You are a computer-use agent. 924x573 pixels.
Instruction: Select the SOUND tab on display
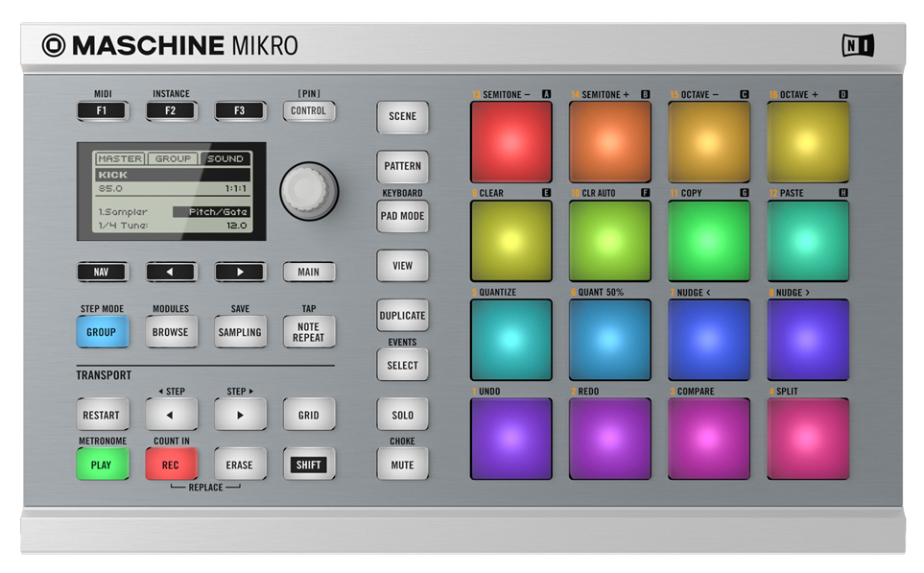coord(225,158)
